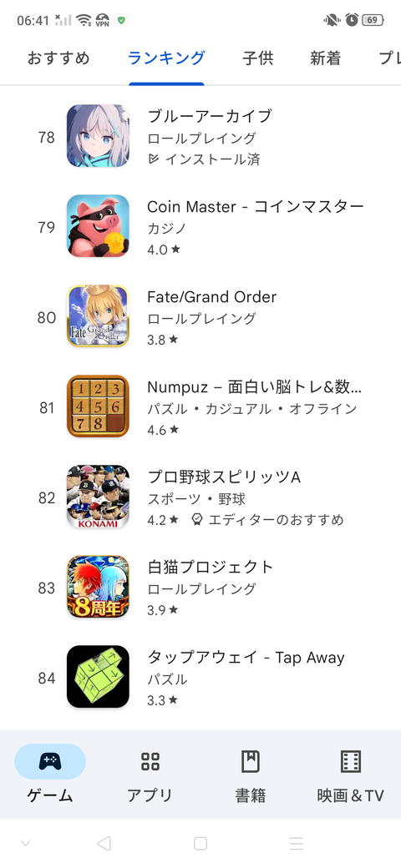401x868 pixels.
Task: Open the 白猫プロジェクト 8周年 icon
Action: [98, 588]
